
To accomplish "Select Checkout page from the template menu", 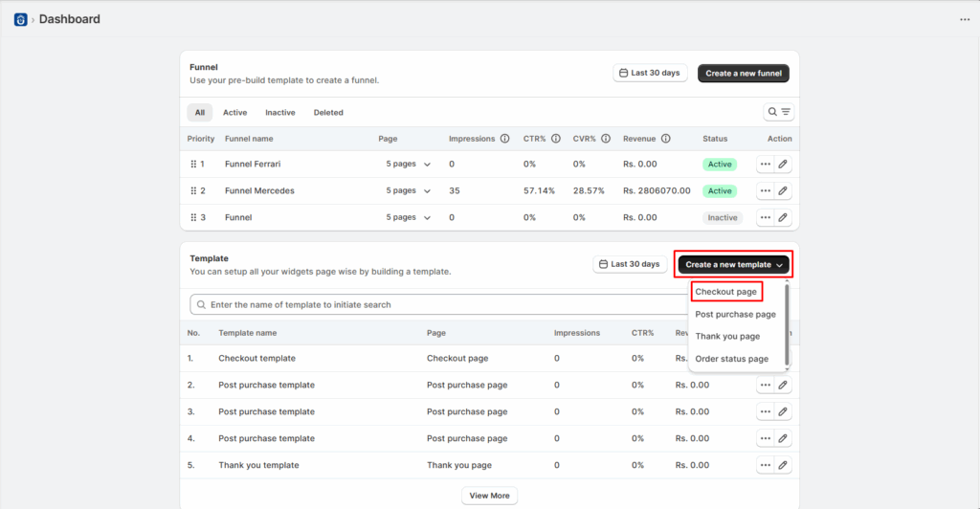I will [x=725, y=292].
